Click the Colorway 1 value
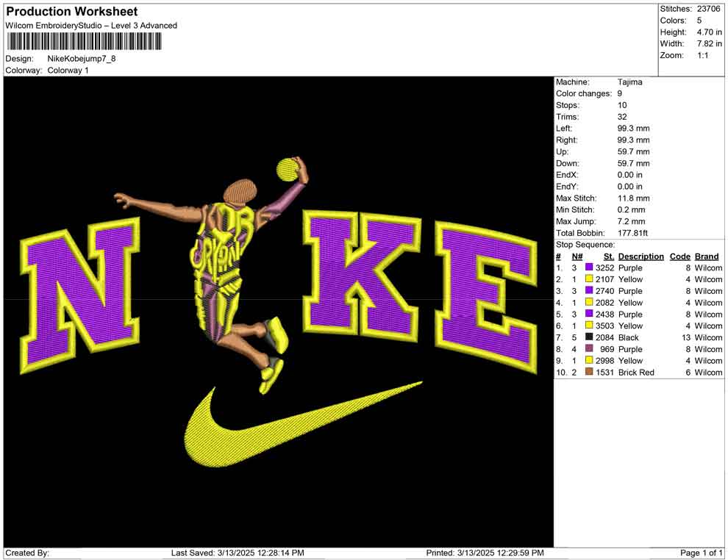 tap(68, 70)
